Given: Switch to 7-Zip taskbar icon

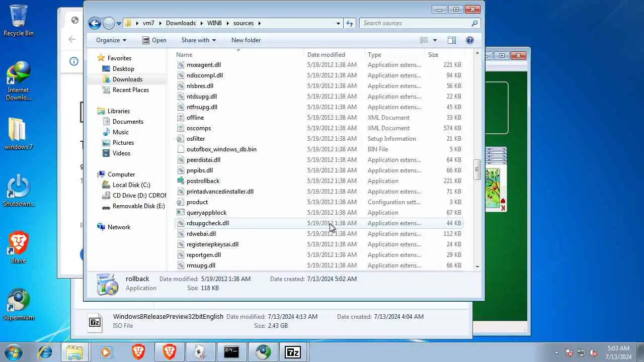Looking at the screenshot, I should click(x=293, y=352).
